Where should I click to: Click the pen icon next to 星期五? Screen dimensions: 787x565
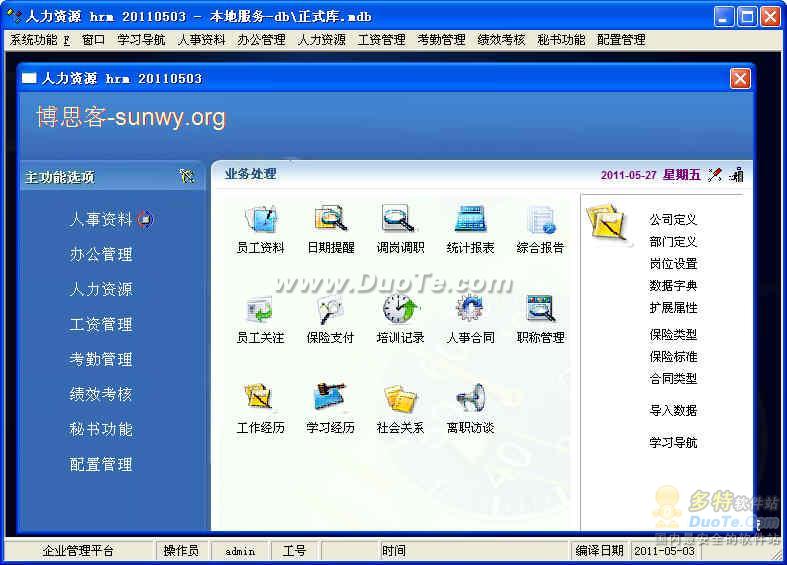(x=715, y=175)
